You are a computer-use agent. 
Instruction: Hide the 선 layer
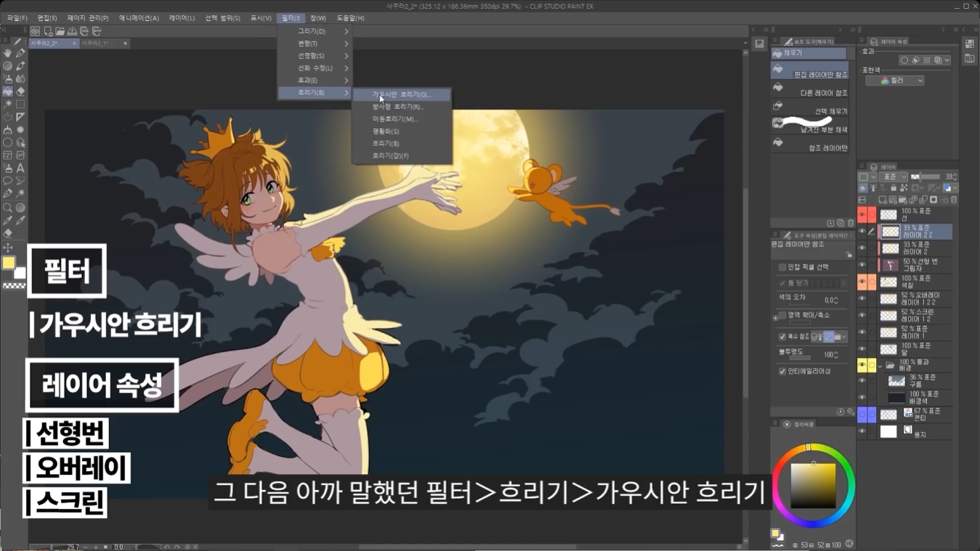point(862,215)
